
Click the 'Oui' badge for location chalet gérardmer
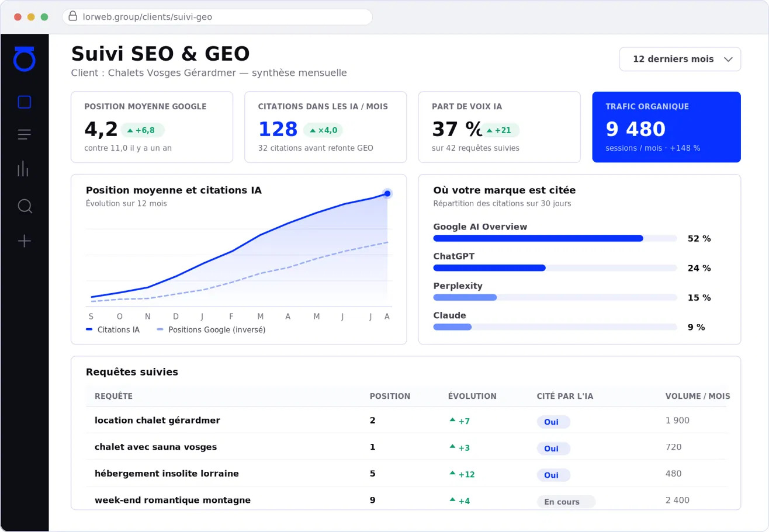553,422
